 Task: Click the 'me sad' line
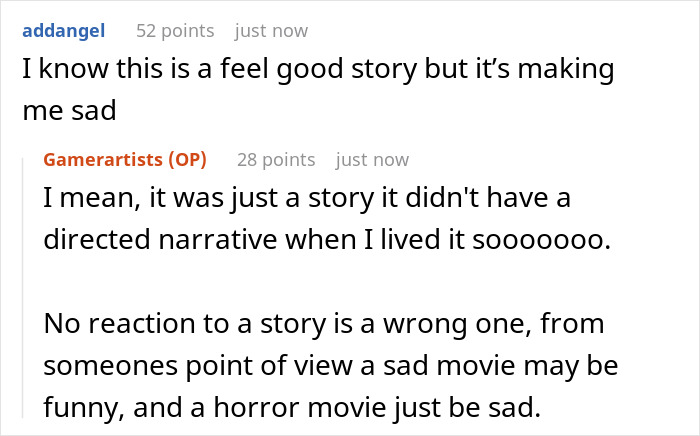69,111
